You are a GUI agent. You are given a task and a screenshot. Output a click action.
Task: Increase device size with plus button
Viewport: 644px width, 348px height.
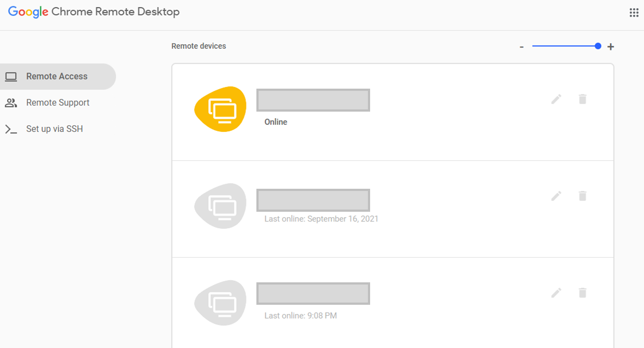(x=611, y=47)
